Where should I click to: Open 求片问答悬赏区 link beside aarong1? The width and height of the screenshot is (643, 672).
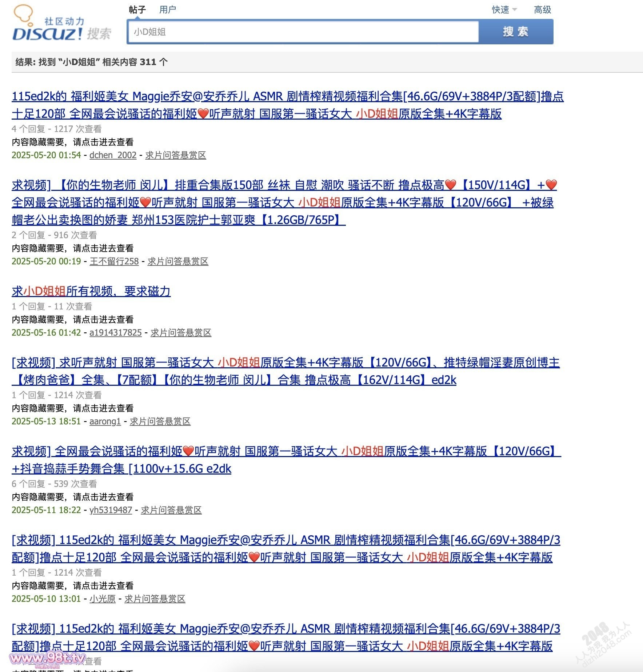[160, 421]
